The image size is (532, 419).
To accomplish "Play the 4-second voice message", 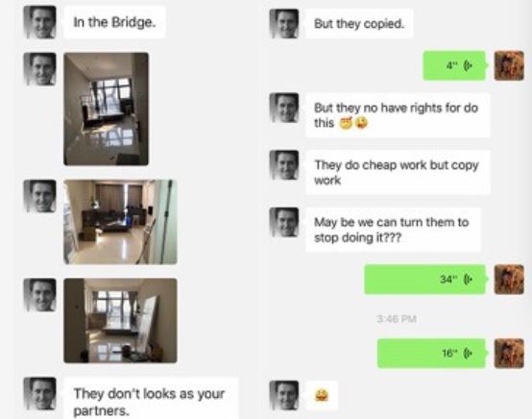I will coord(454,65).
